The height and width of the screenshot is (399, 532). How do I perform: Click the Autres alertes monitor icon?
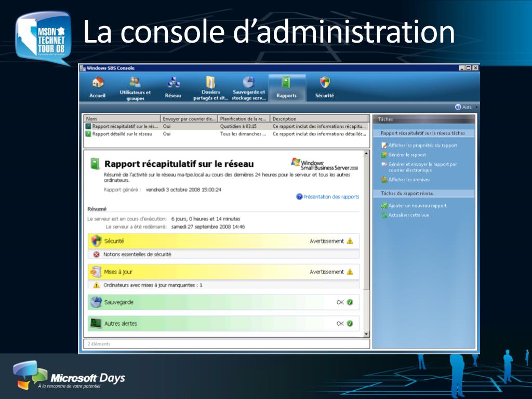click(x=96, y=323)
